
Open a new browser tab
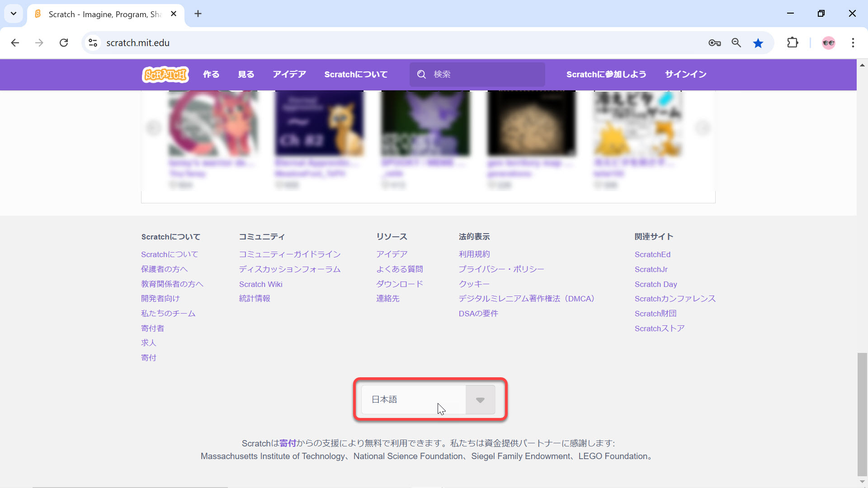coord(198,14)
